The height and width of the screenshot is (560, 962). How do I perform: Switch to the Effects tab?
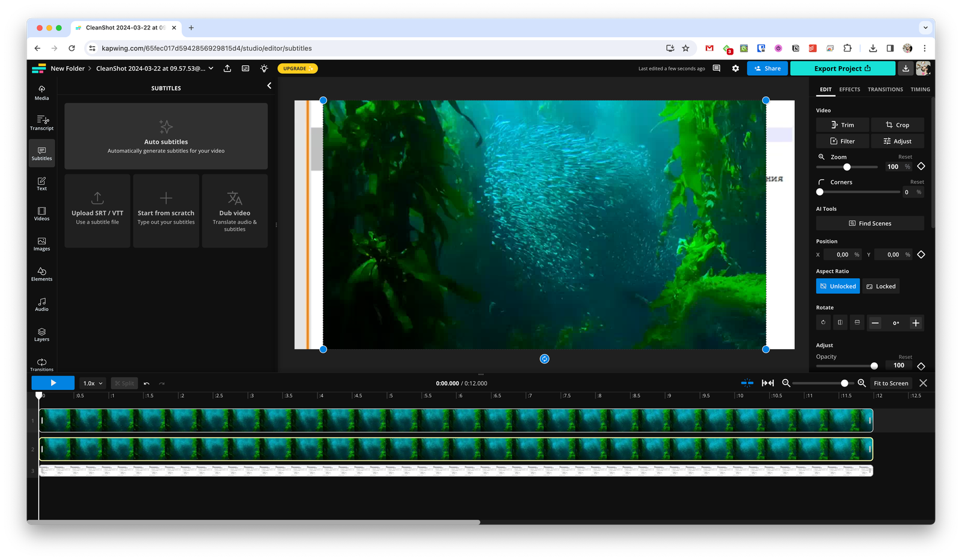pos(850,90)
